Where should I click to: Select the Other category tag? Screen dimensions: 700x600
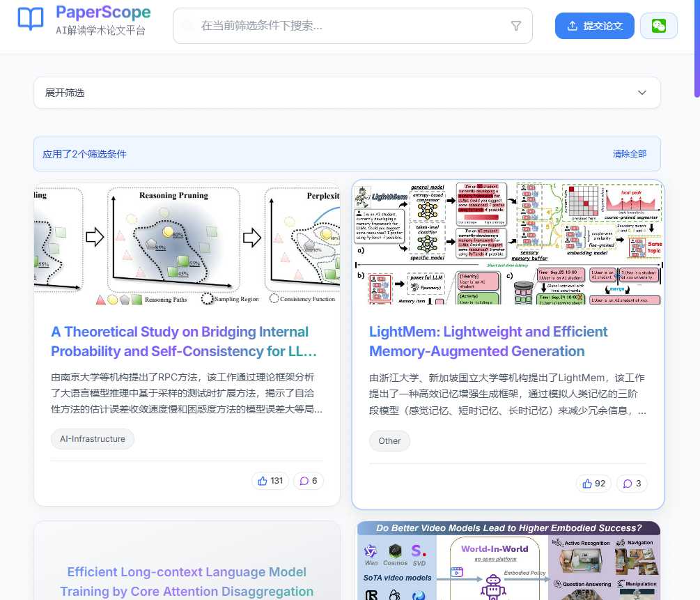coord(389,440)
